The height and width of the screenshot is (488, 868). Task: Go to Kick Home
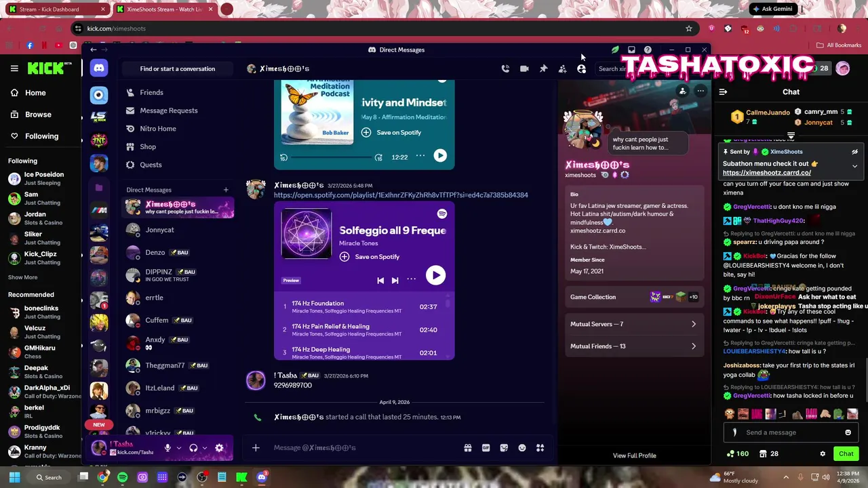[28, 93]
